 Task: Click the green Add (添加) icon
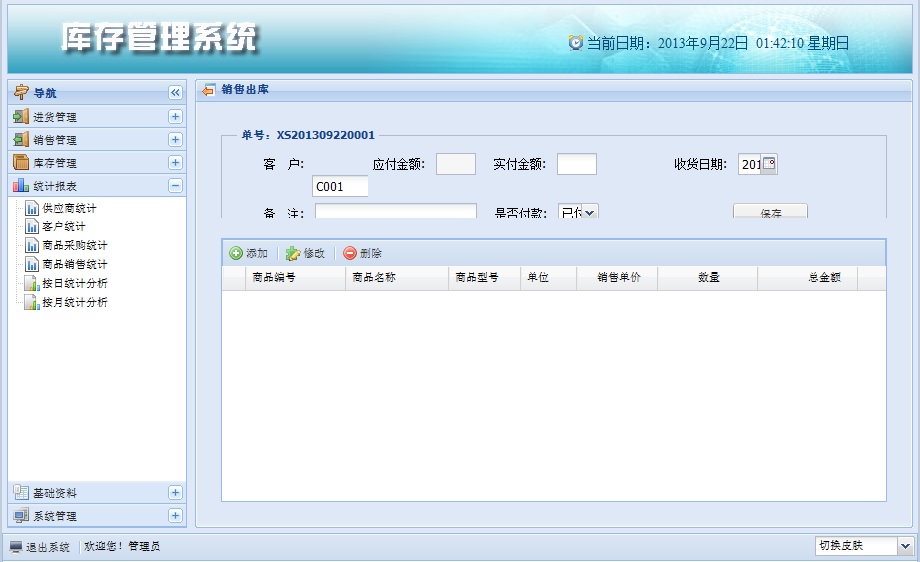(236, 254)
